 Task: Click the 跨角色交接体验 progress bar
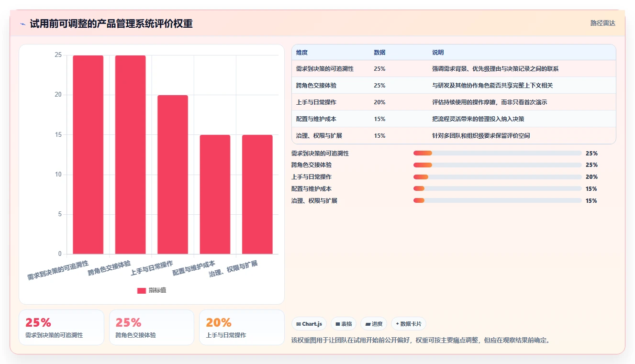(497, 165)
